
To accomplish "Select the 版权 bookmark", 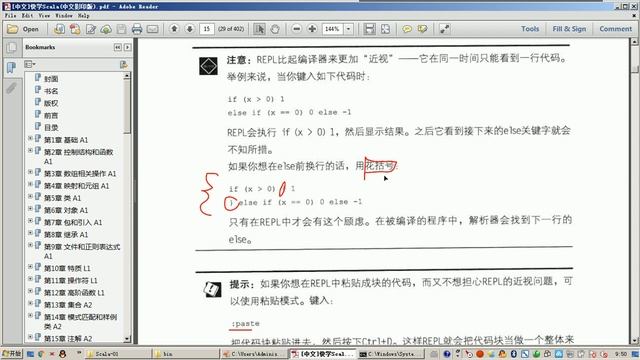I will pos(51,103).
